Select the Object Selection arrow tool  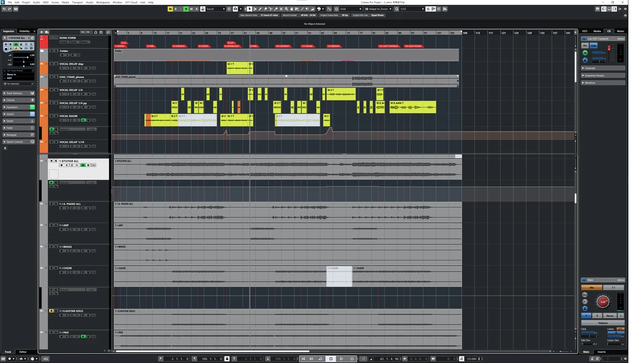250,9
